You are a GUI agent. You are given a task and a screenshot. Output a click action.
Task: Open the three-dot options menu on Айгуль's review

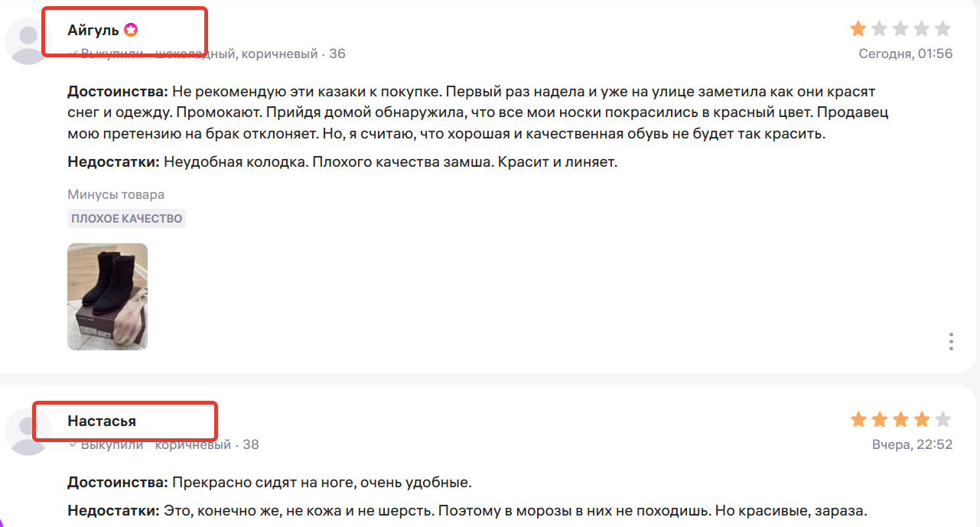tap(951, 340)
